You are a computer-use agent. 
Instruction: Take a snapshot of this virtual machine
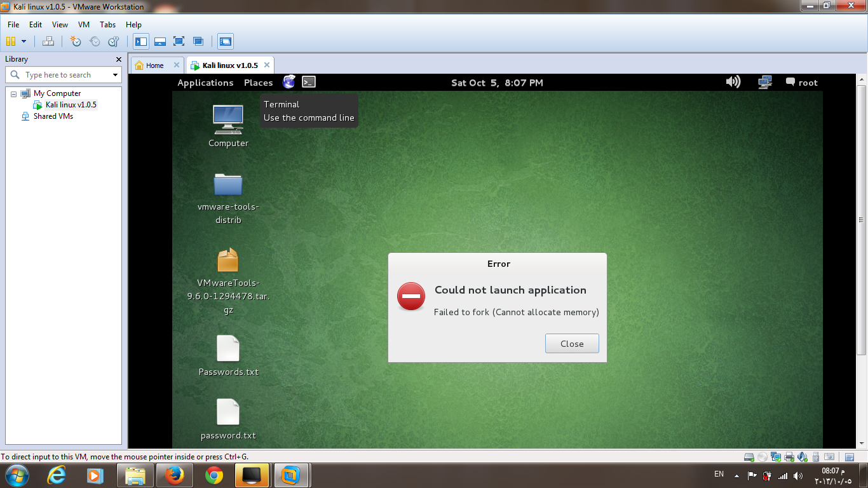tap(76, 41)
